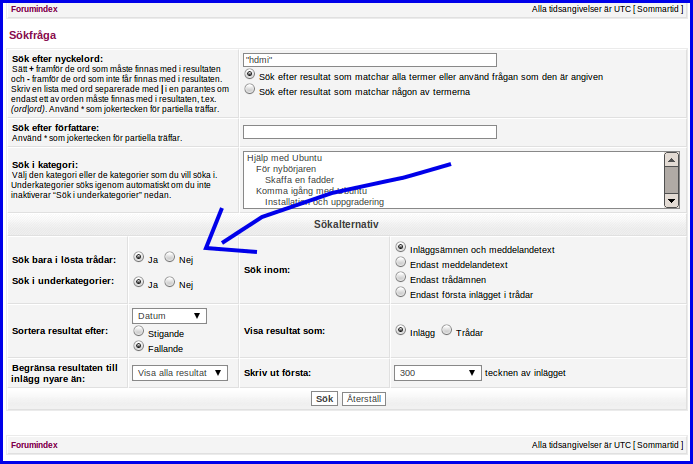The image size is (693, 464).
Task: Select Stigande sort order
Action: coord(139,331)
